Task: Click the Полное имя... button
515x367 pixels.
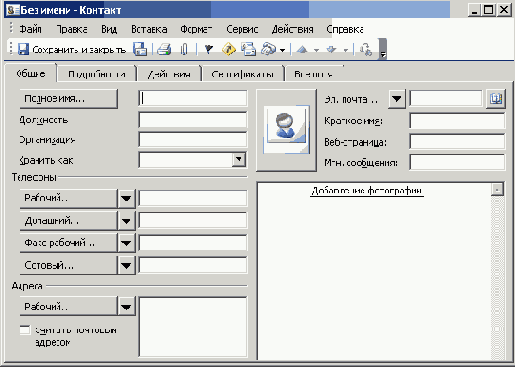Action: point(68,99)
